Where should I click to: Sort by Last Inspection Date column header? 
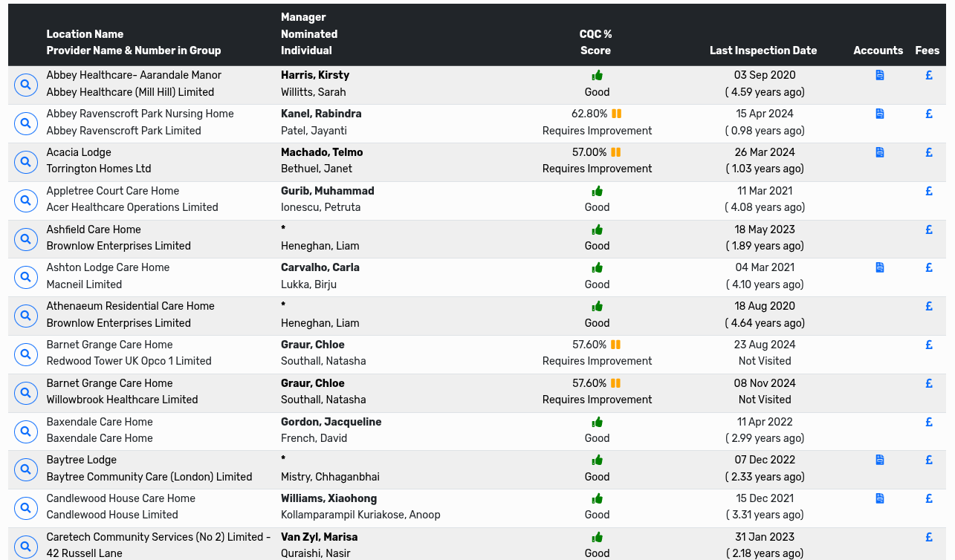tap(763, 51)
